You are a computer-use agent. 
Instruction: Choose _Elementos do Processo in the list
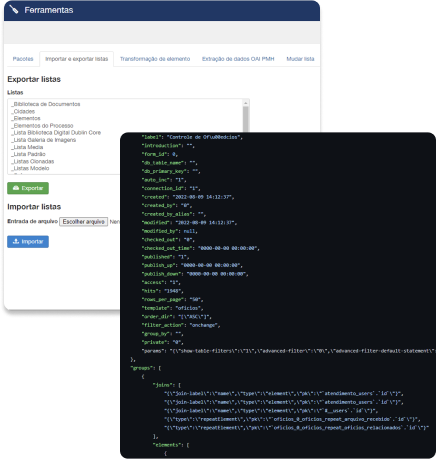tap(42, 126)
